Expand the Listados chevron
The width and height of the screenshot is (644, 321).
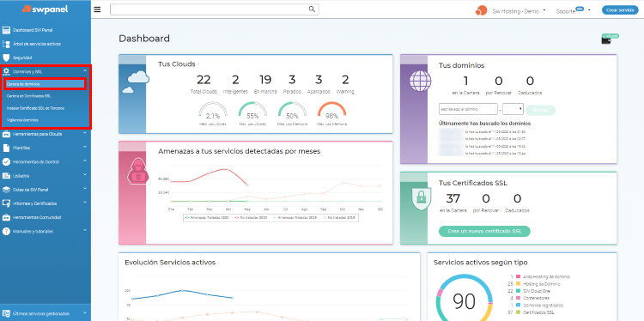[85, 175]
